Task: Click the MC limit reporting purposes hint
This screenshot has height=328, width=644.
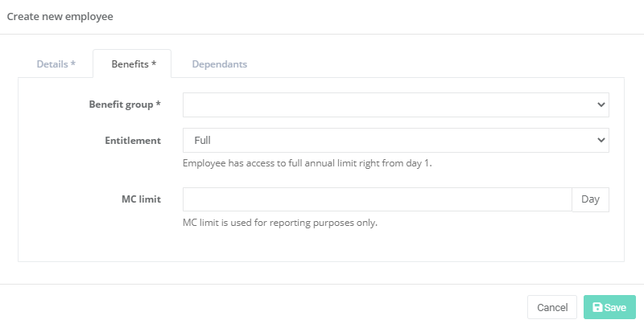Action: tap(280, 223)
